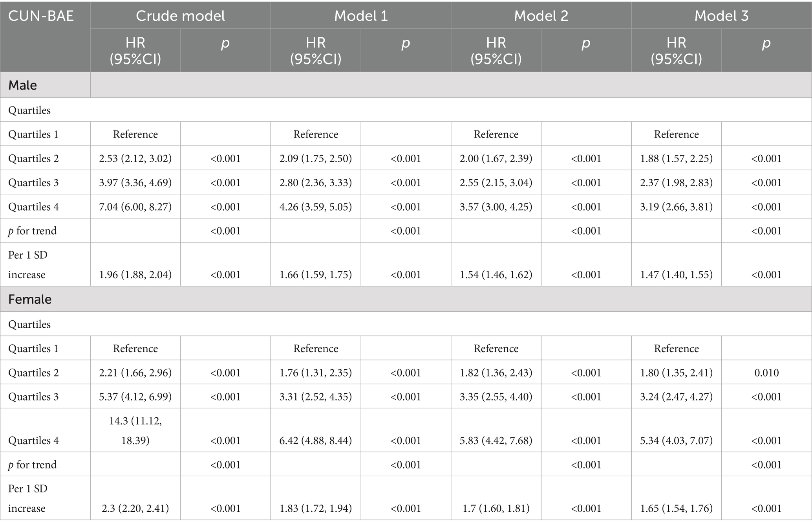Click the Male section row label
The width and height of the screenshot is (812, 527).
[23, 85]
